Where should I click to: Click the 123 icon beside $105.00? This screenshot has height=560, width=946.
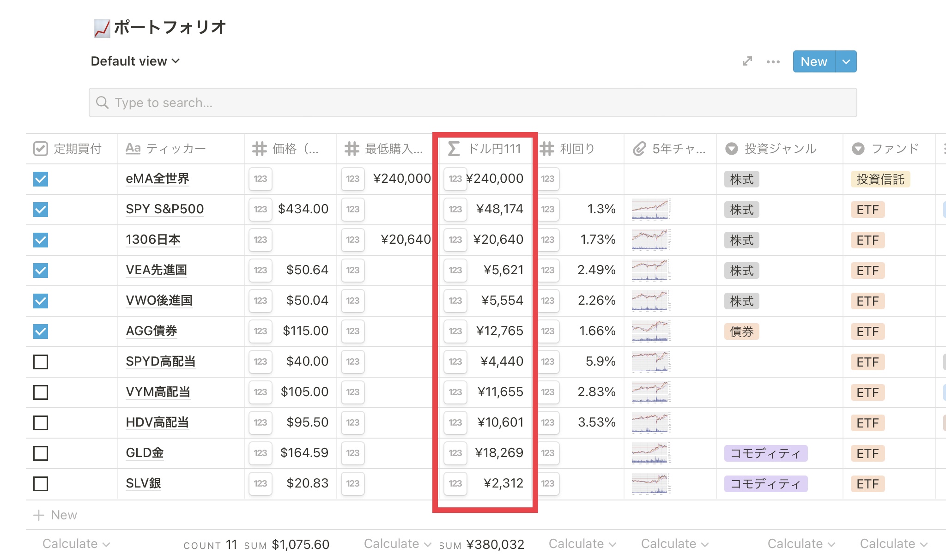261,392
